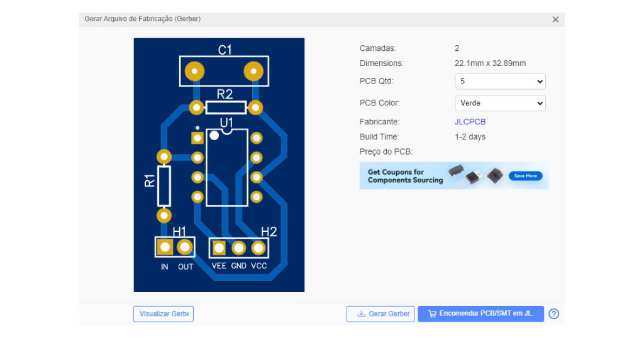Click the Gerar Gerber button
The width and height of the screenshot is (644, 338).
click(380, 313)
